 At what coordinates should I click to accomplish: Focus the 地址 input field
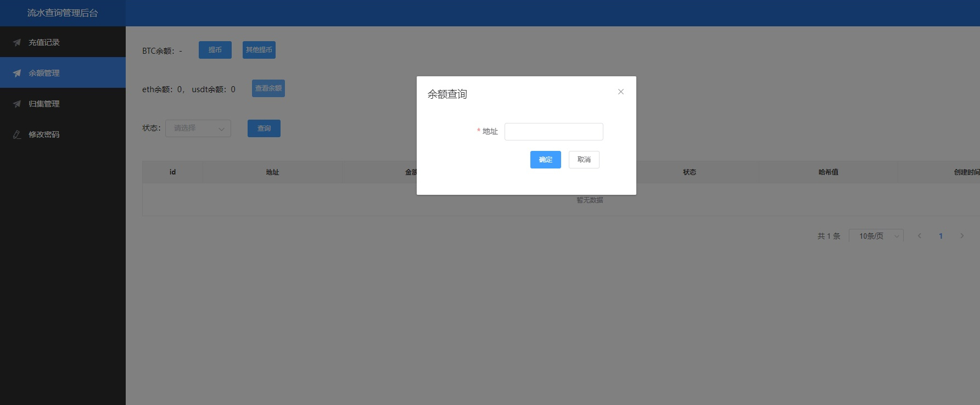click(554, 132)
